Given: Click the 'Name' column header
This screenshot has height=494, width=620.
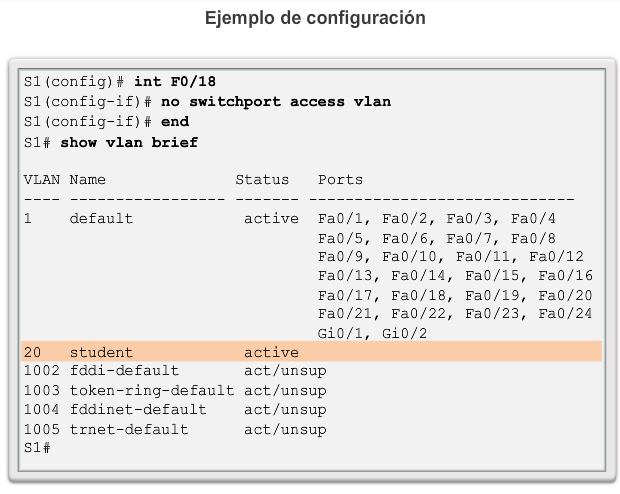Looking at the screenshot, I should click(87, 180).
